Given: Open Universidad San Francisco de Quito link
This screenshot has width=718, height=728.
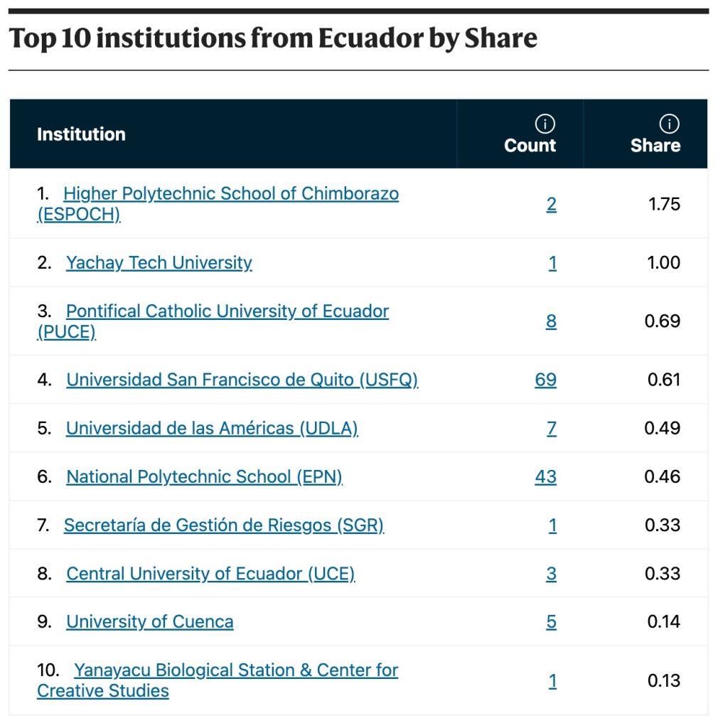Looking at the screenshot, I should tap(242, 380).
